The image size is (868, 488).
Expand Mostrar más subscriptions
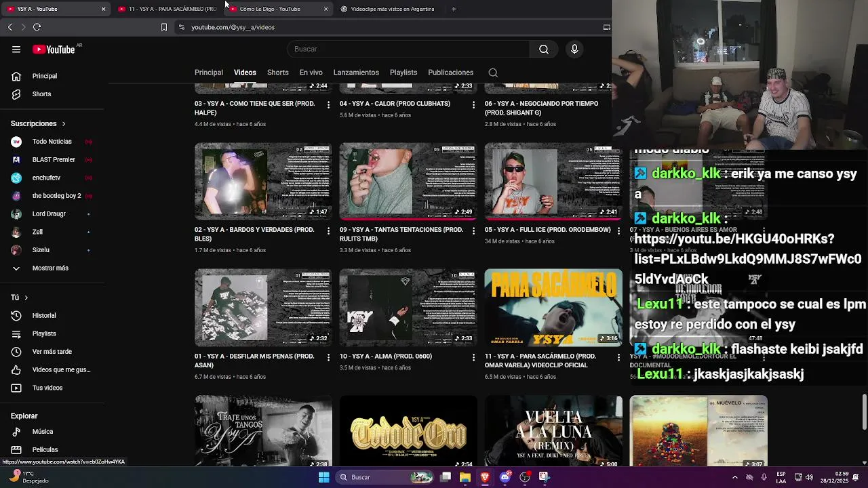[x=52, y=268]
